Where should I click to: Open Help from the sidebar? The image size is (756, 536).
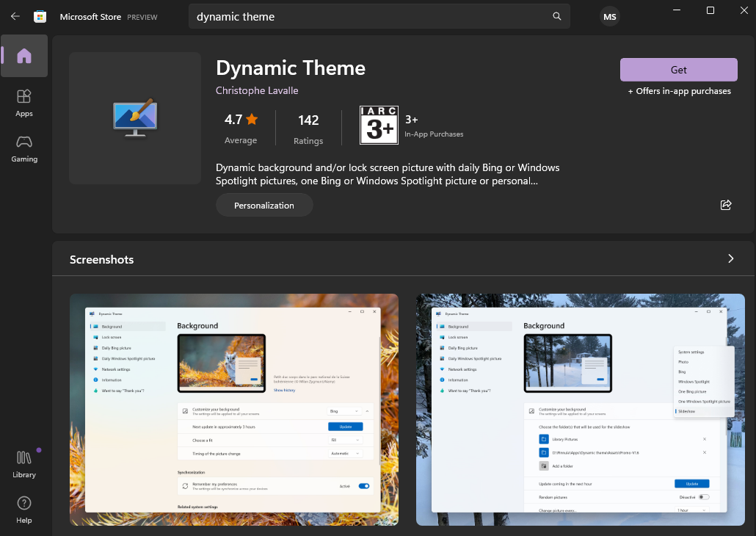(x=24, y=510)
